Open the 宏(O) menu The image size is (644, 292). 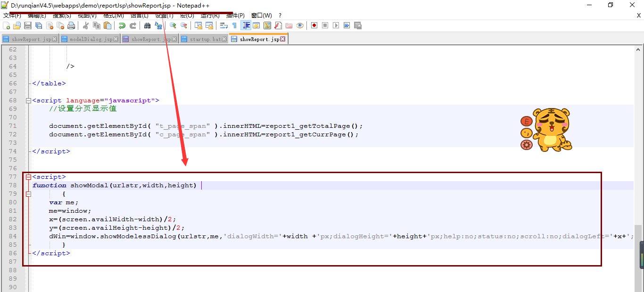coord(186,16)
